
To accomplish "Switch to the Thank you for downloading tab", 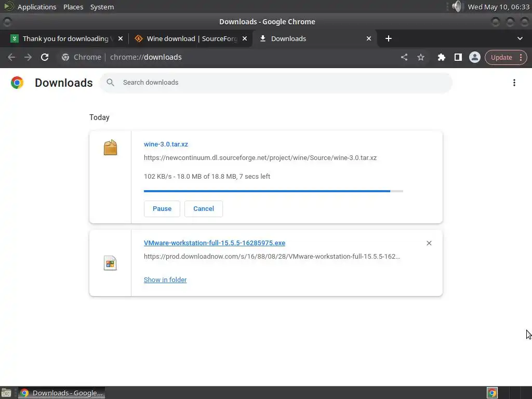I will 65,38.
